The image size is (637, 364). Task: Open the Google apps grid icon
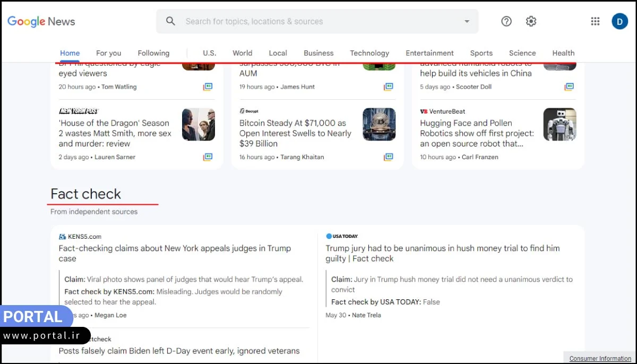coord(595,21)
